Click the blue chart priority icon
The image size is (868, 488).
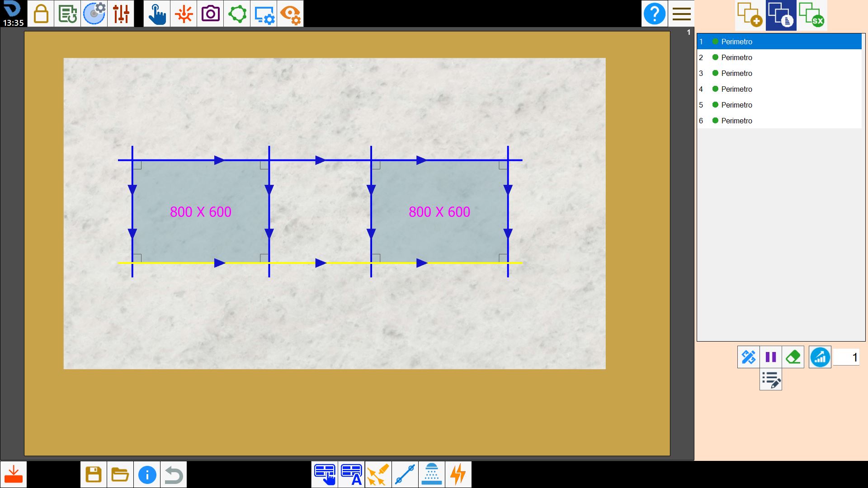tap(820, 357)
